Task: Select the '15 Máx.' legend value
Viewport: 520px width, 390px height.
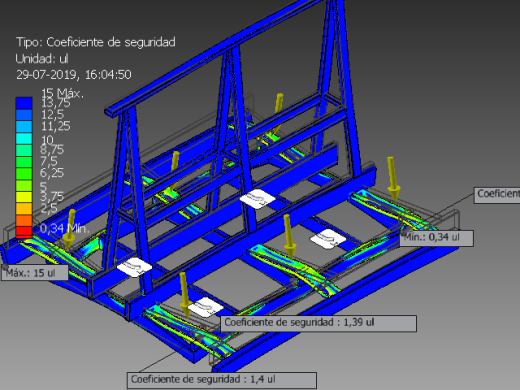Action: click(x=62, y=93)
